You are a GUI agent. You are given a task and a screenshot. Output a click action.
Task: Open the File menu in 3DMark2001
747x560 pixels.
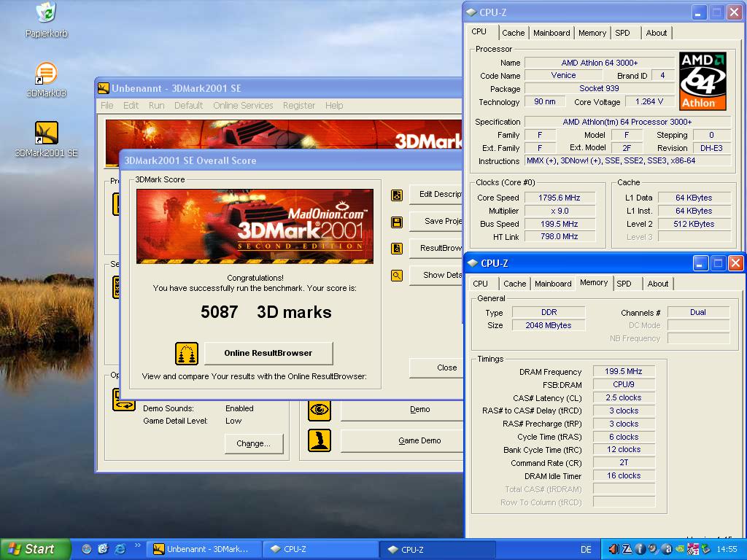(107, 106)
